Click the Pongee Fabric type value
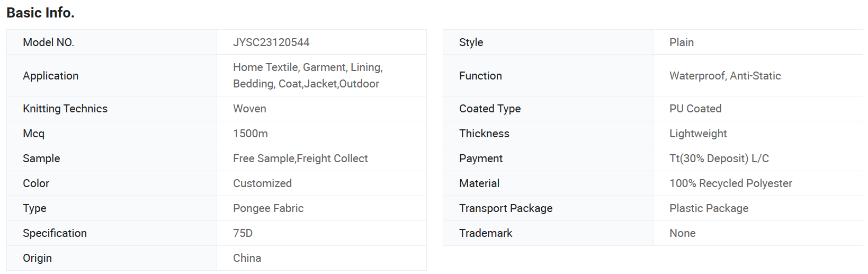Image resolution: width=868 pixels, height=274 pixels. tap(268, 208)
